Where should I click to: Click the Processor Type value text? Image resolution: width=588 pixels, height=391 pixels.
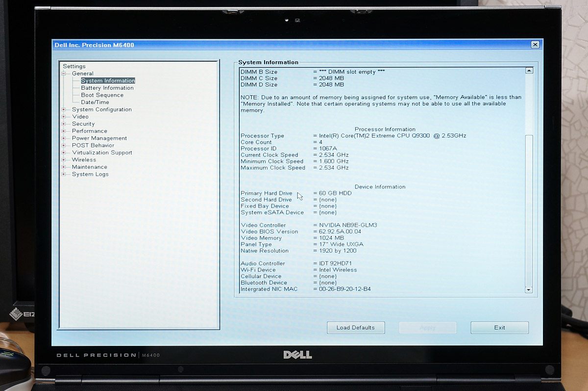(393, 136)
